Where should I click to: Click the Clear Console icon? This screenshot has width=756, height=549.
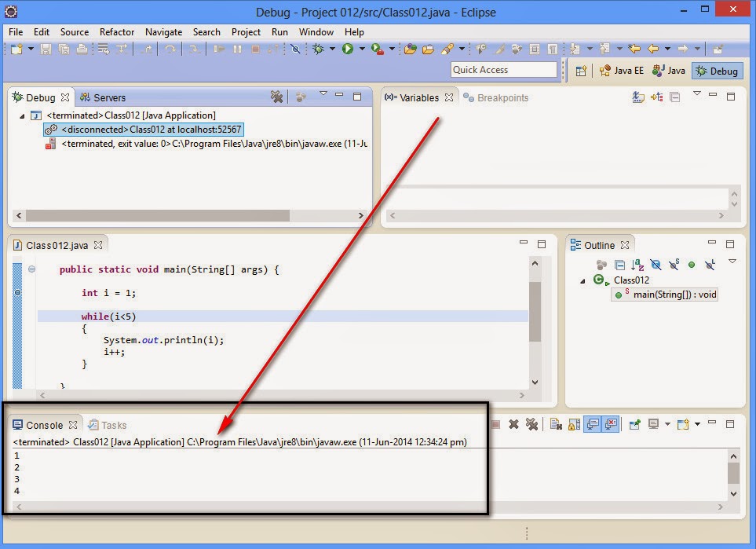[554, 425]
